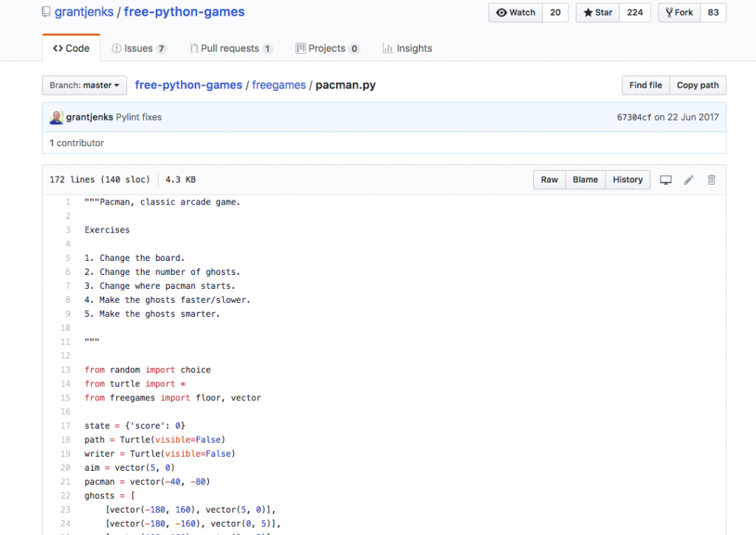Image resolution: width=756 pixels, height=535 pixels.
Task: Open the Insights tab
Action: point(407,47)
